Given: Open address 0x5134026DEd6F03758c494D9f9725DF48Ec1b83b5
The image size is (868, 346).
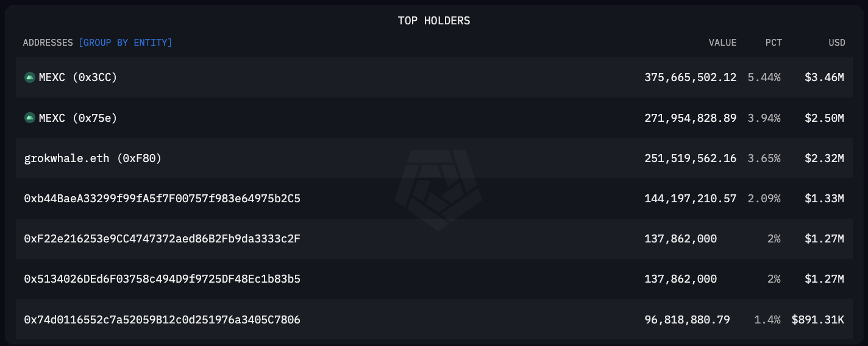Looking at the screenshot, I should click(x=162, y=279).
